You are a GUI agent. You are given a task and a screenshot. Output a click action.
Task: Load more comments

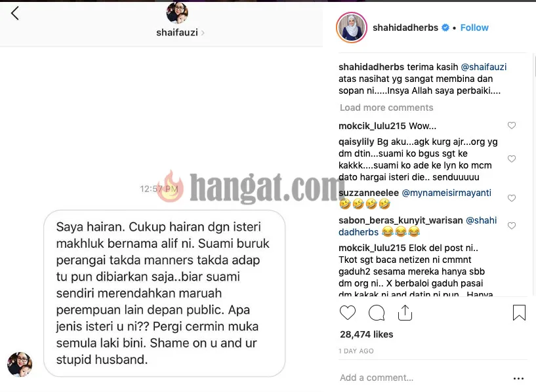point(386,108)
